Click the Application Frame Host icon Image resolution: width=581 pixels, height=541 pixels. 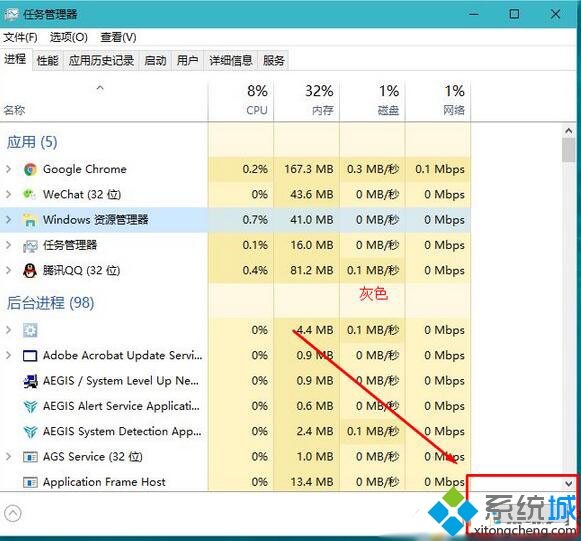pos(30,482)
